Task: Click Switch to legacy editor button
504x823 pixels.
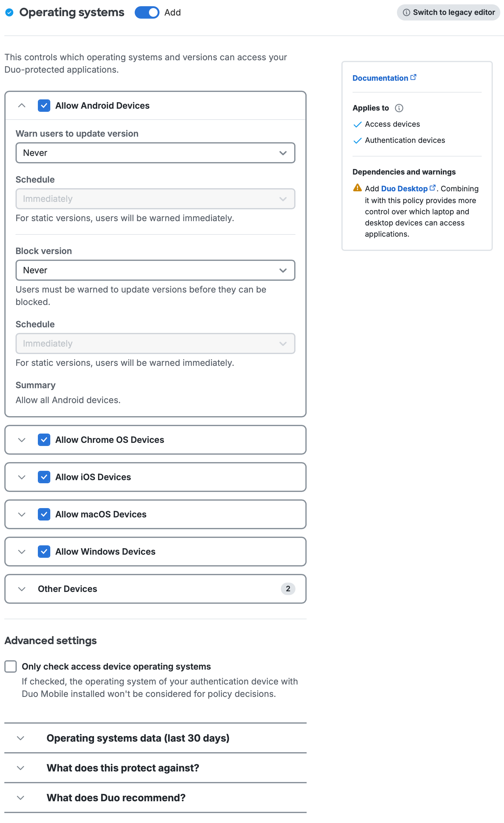Action: pyautogui.click(x=448, y=12)
